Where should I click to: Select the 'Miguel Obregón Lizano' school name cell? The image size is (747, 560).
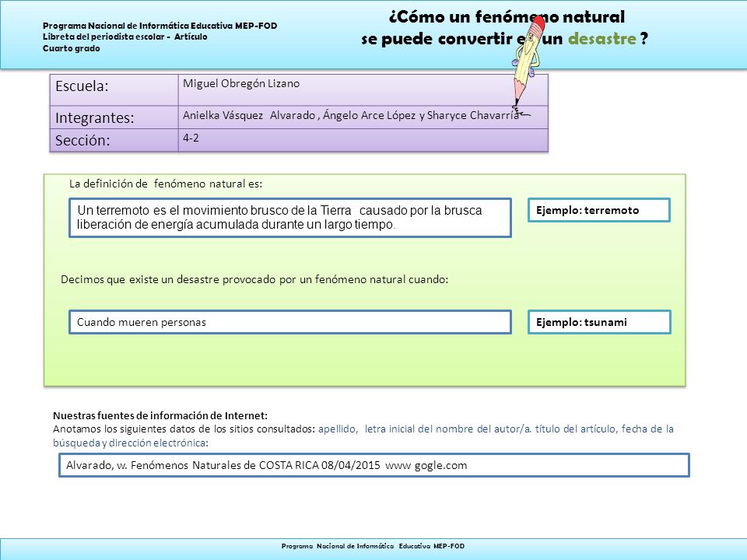click(363, 90)
